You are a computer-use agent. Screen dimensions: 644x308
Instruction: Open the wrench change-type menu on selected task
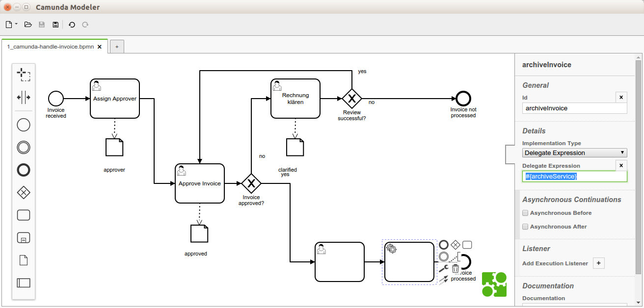[444, 267]
